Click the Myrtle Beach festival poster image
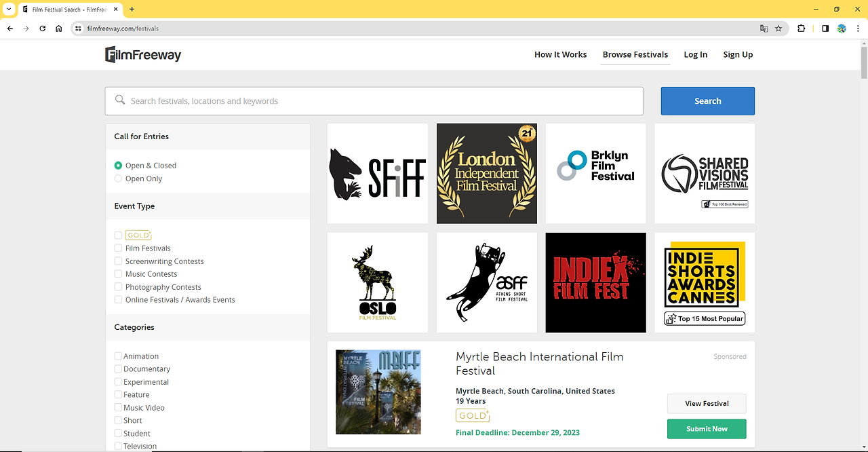 click(378, 392)
